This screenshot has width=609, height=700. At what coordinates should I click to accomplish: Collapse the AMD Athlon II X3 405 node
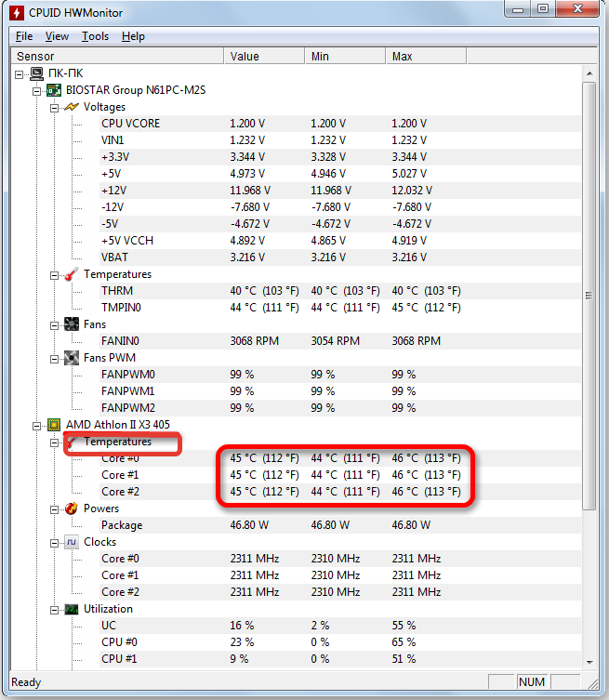pos(36,426)
